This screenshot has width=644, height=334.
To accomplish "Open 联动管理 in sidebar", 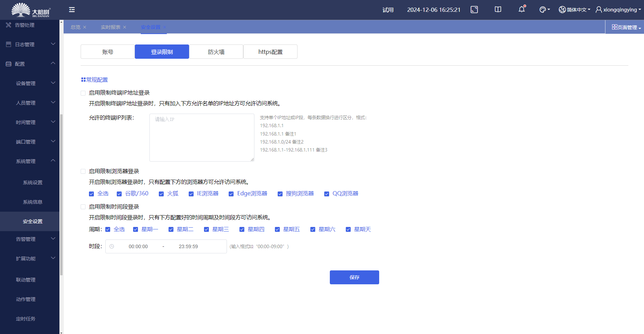I will pyautogui.click(x=26, y=280).
